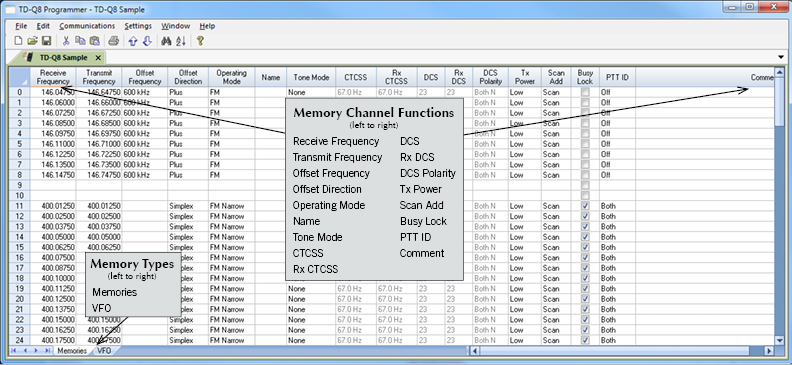The image size is (792, 365).
Task: Select Operating Mode cell of channel 5
Action: click(x=231, y=144)
